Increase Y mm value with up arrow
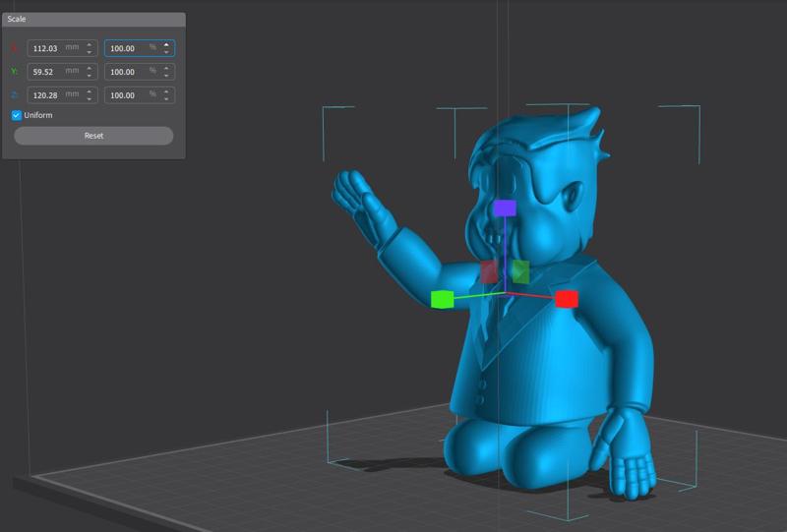The height and width of the screenshot is (532, 787). point(89,68)
